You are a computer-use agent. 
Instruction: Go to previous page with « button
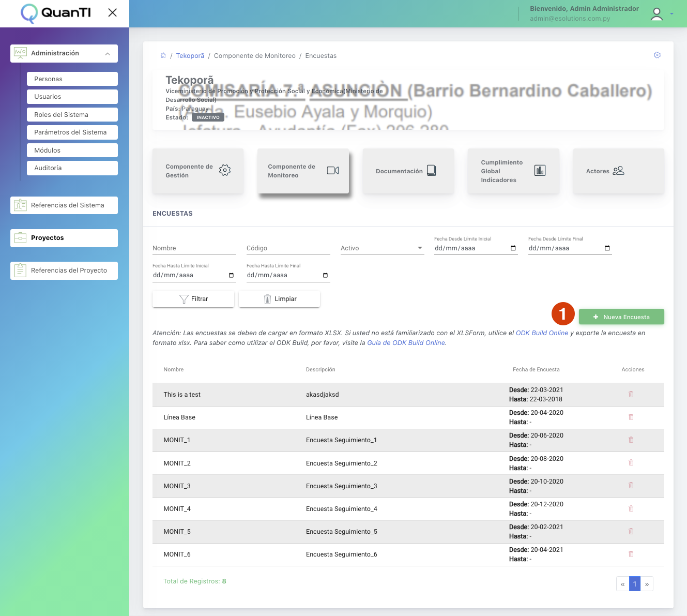pyautogui.click(x=623, y=584)
